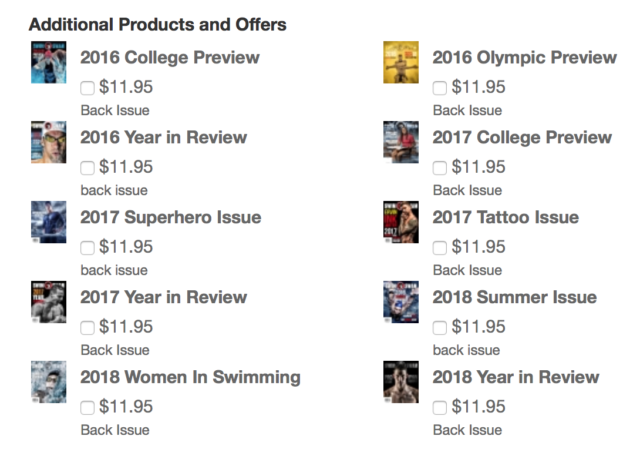
Task: Select the 2018 Summer Issue cover thumbnail
Action: coord(400,302)
